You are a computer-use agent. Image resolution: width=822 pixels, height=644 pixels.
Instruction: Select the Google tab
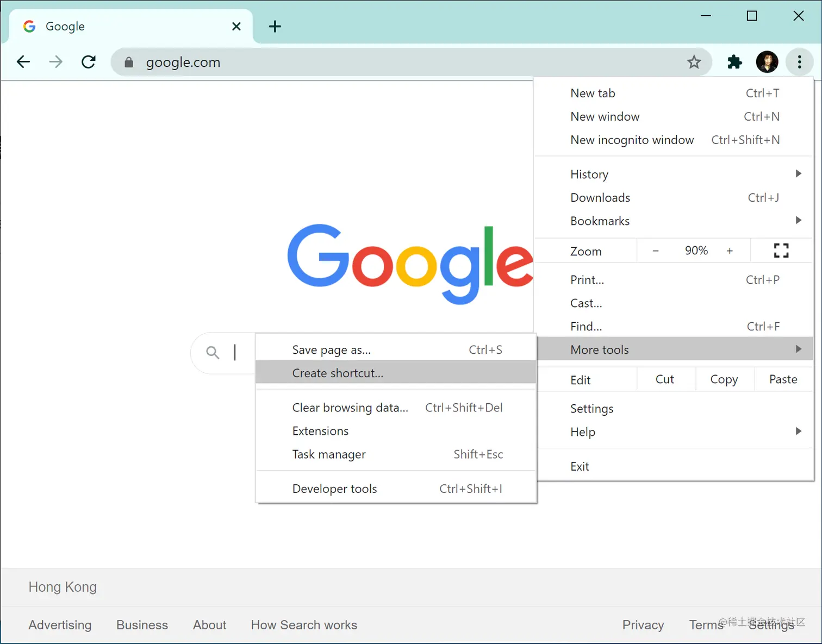pyautogui.click(x=130, y=26)
